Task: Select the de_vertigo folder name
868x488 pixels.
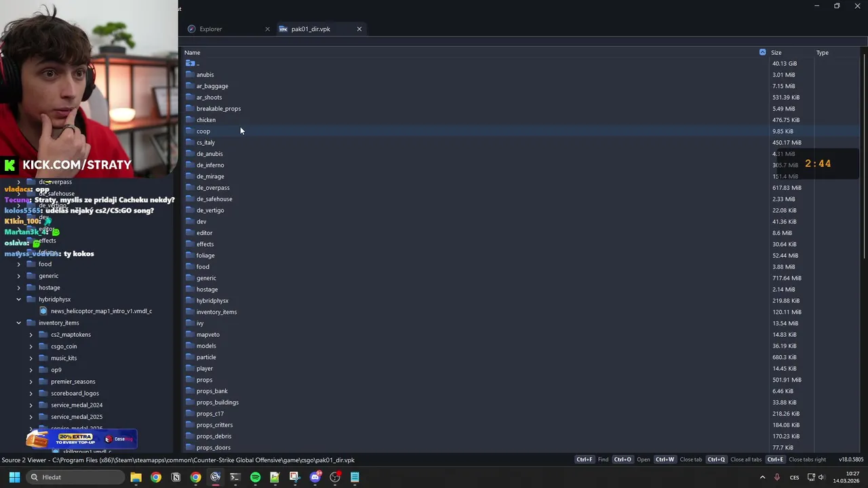Action: [x=210, y=210]
